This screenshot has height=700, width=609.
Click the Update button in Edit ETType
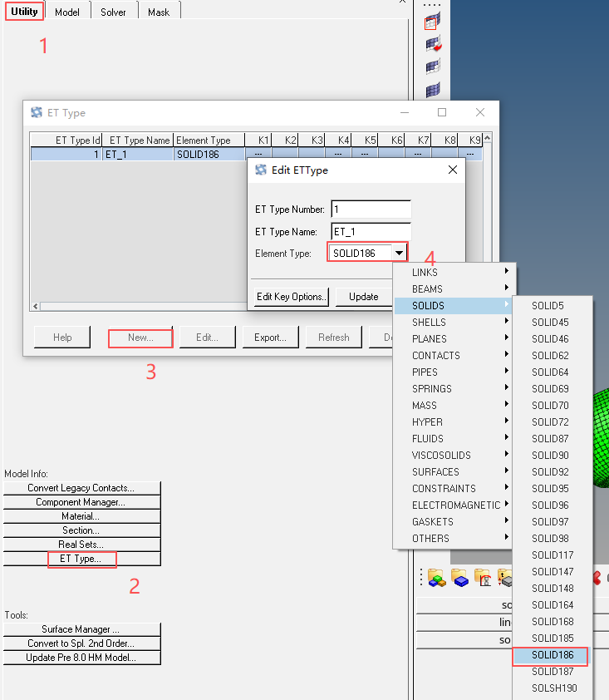point(364,297)
